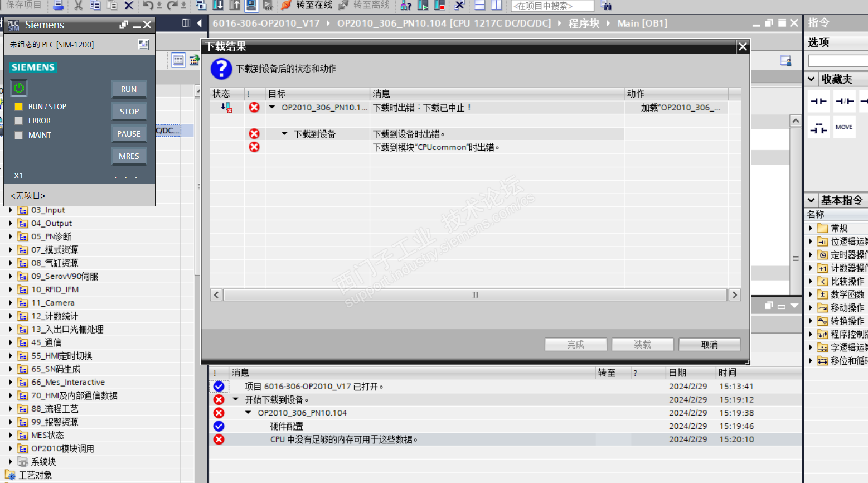Select the 66_Mes_Interactive tree item
The width and height of the screenshot is (868, 483).
tap(68, 383)
